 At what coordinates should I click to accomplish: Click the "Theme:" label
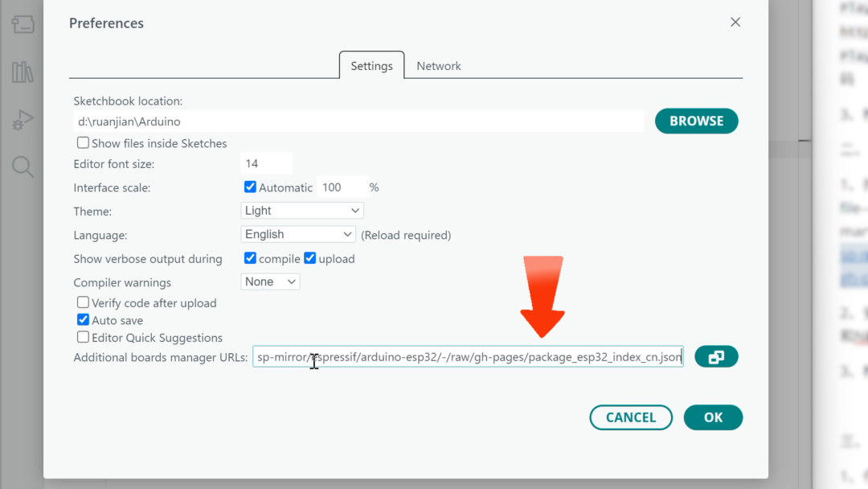pyautogui.click(x=92, y=212)
